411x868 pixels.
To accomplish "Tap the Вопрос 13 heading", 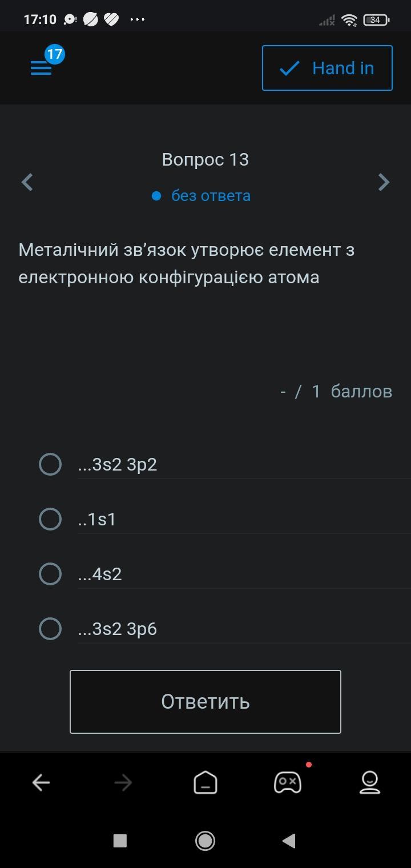I will coord(205,159).
